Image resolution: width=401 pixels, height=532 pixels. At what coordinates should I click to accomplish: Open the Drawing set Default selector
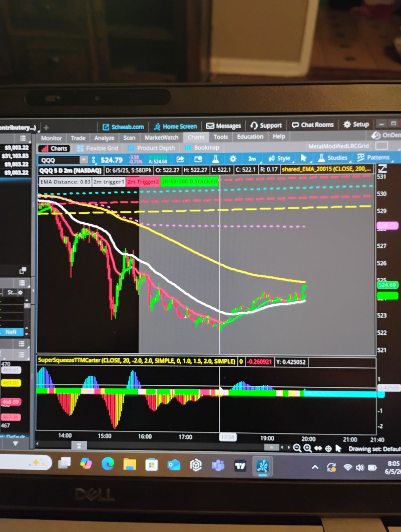point(374,449)
